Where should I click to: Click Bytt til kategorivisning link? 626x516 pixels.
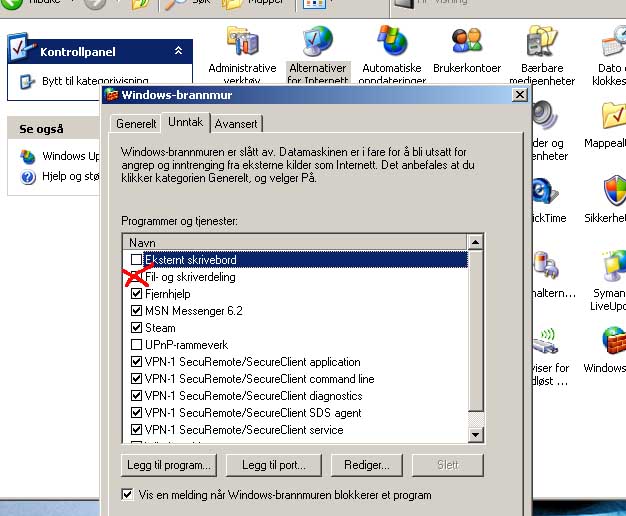(95, 81)
